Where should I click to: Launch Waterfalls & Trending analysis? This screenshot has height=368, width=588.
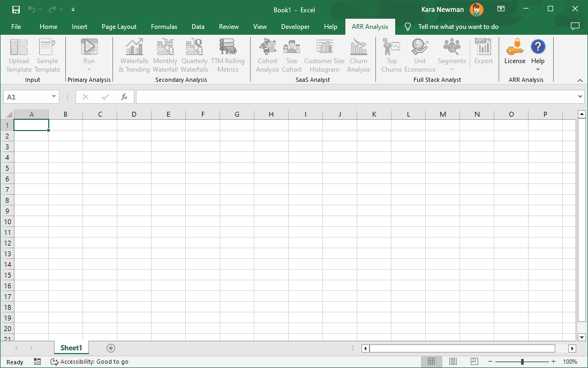tap(134, 55)
